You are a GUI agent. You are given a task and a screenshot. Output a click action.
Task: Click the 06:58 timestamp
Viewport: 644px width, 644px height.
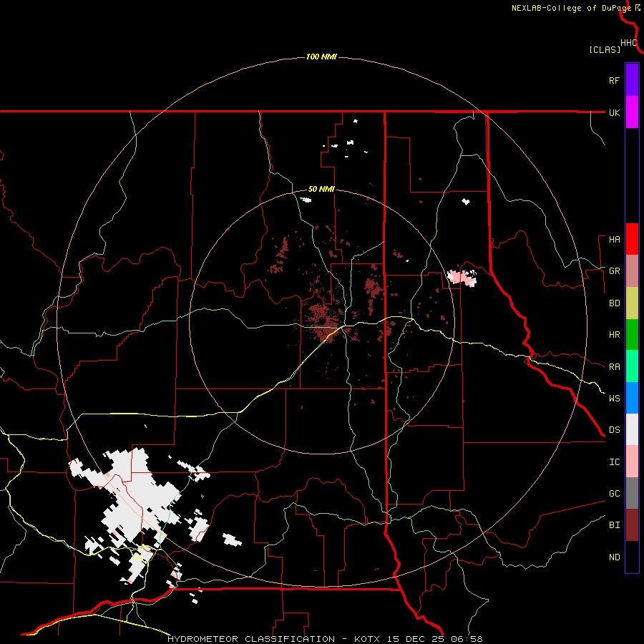pos(466,639)
